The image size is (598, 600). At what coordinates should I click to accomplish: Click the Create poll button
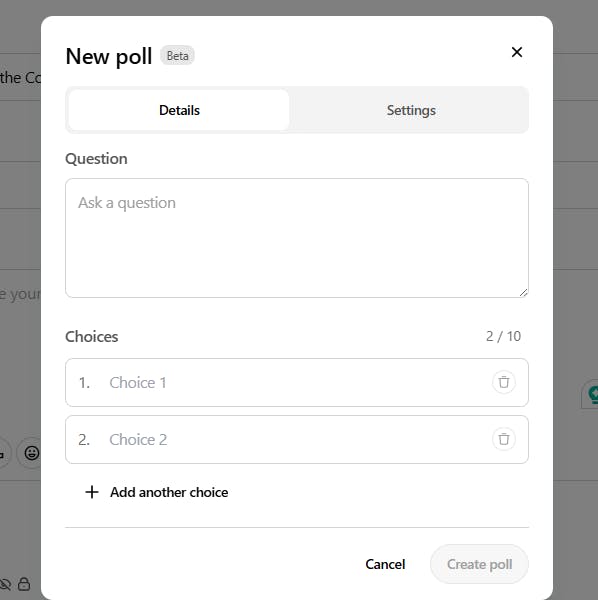tap(479, 564)
